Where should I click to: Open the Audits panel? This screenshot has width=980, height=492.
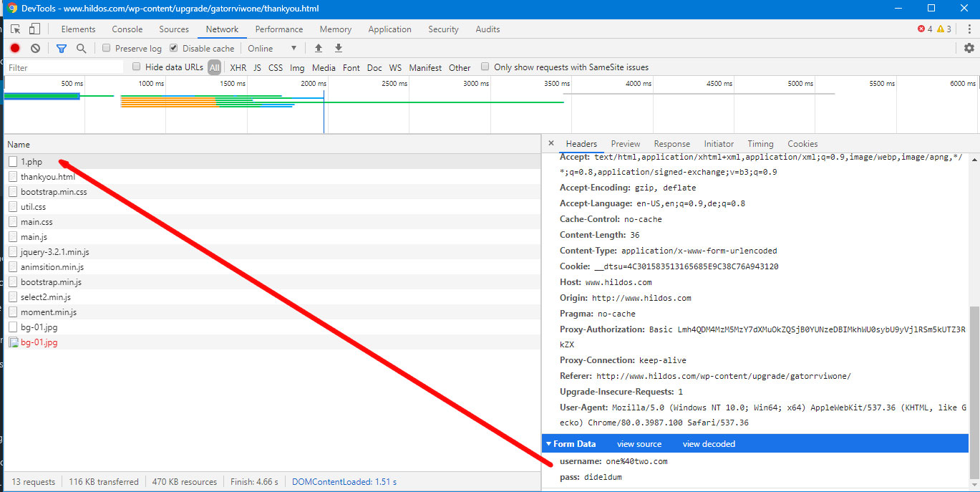pyautogui.click(x=487, y=29)
